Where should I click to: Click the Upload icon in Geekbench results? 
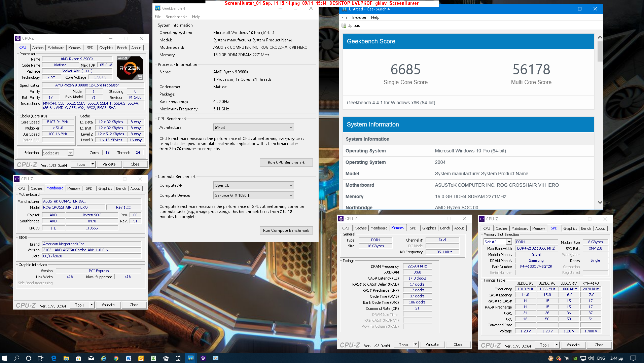pyautogui.click(x=344, y=26)
